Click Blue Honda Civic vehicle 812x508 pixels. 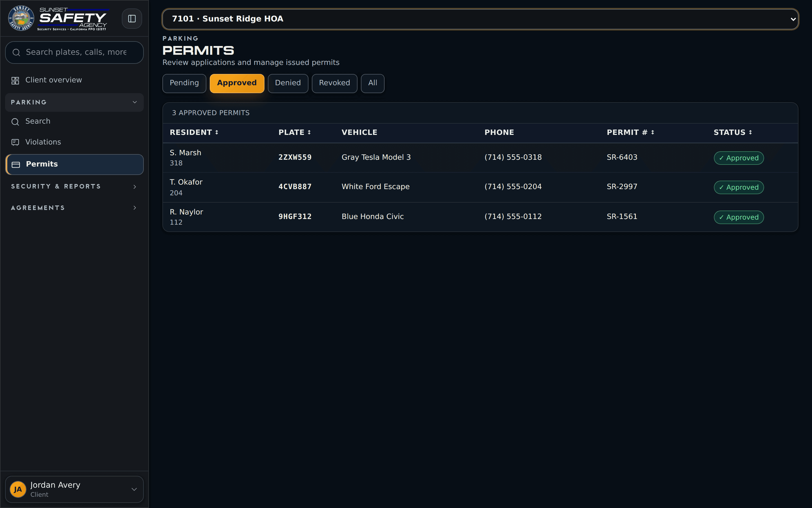[x=372, y=216]
